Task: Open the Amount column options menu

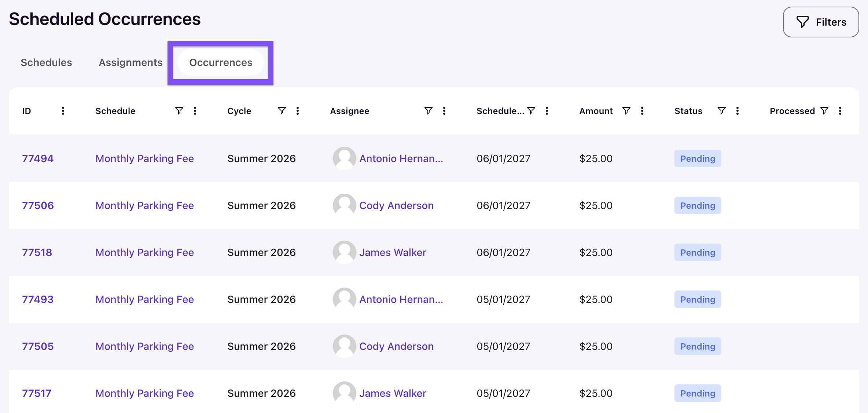Action: 642,111
